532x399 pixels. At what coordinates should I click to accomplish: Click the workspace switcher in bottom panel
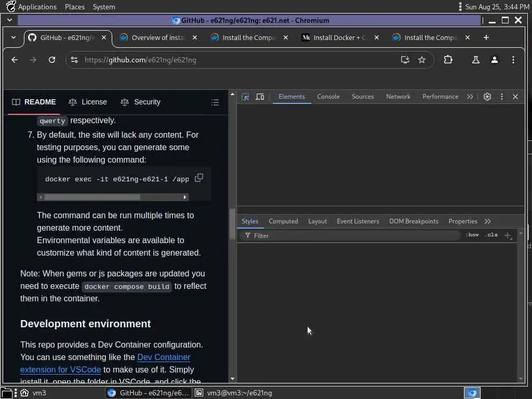(x=472, y=393)
